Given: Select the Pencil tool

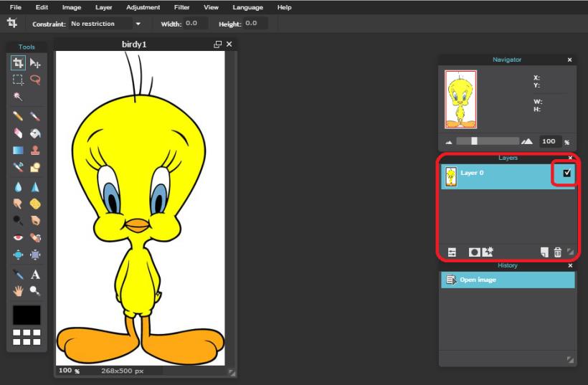Looking at the screenshot, I should (x=19, y=115).
